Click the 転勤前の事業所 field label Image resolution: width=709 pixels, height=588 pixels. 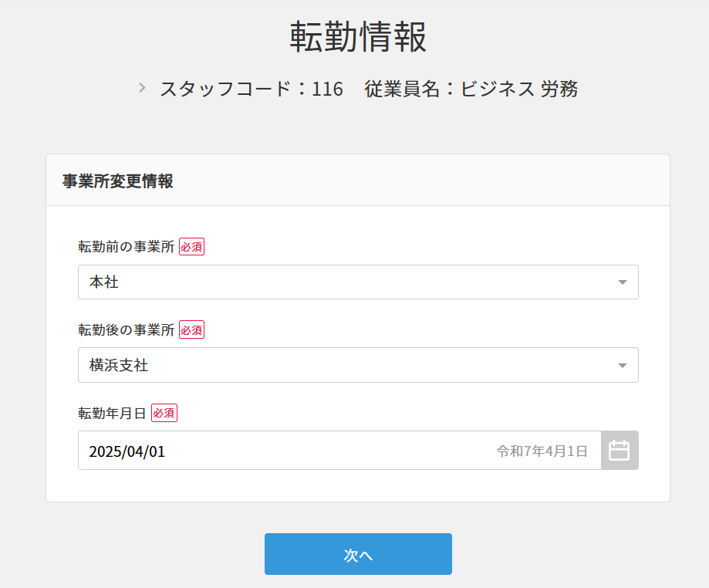(123, 245)
